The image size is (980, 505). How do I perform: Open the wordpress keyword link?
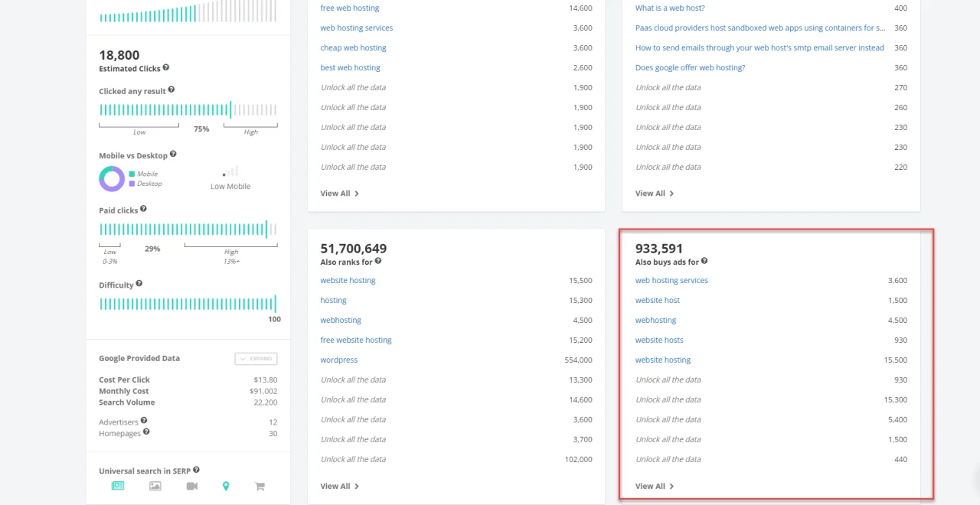click(338, 360)
